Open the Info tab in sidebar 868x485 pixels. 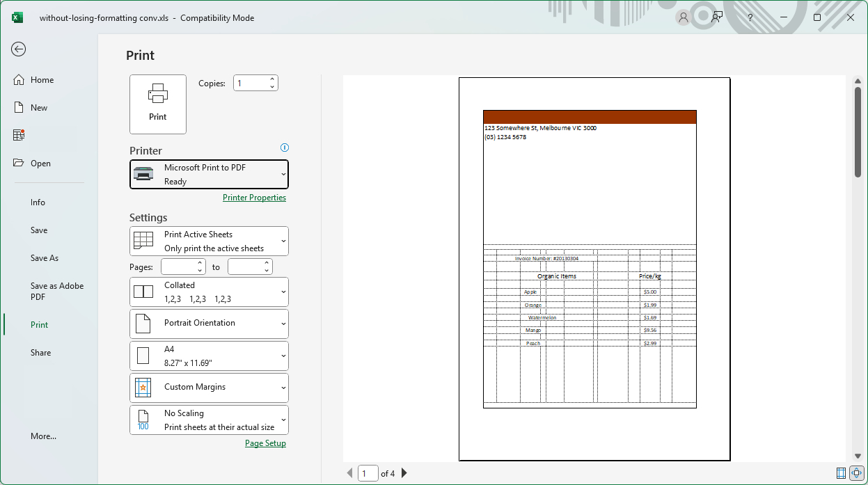38,202
